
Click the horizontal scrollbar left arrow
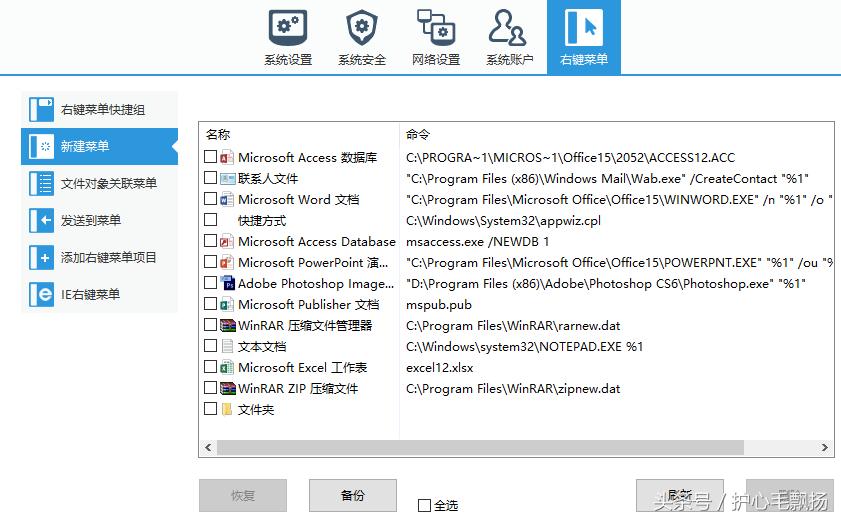(208, 447)
